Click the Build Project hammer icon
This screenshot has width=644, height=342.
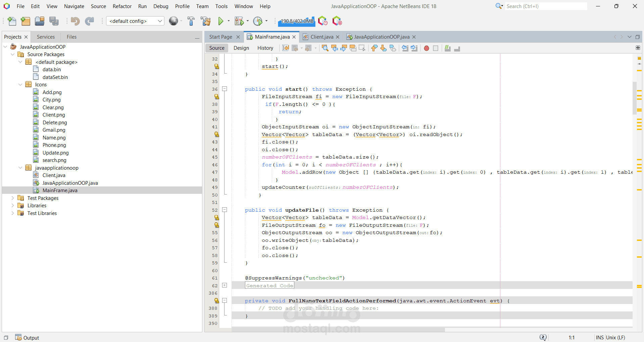pyautogui.click(x=191, y=21)
